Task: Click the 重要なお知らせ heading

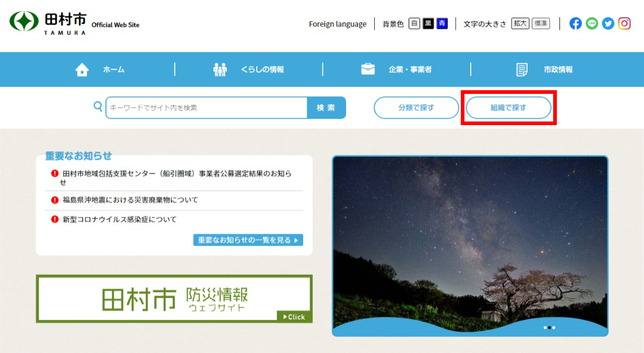Action: coord(78,156)
